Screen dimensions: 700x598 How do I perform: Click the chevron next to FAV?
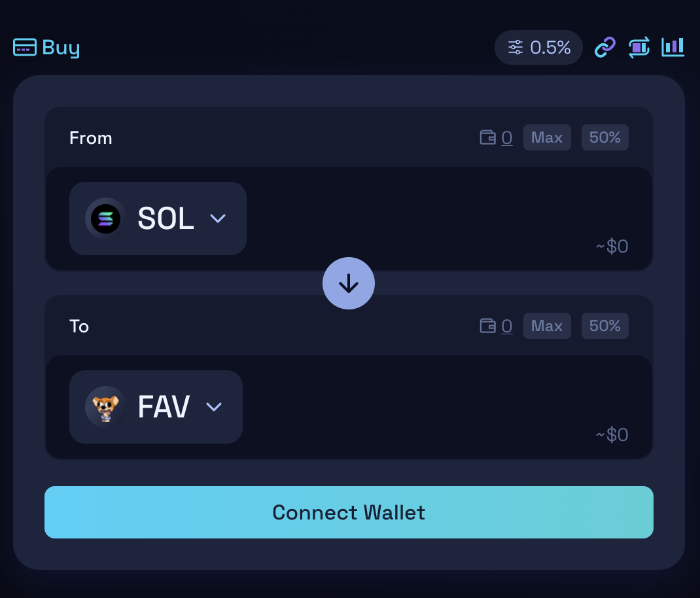(x=214, y=407)
